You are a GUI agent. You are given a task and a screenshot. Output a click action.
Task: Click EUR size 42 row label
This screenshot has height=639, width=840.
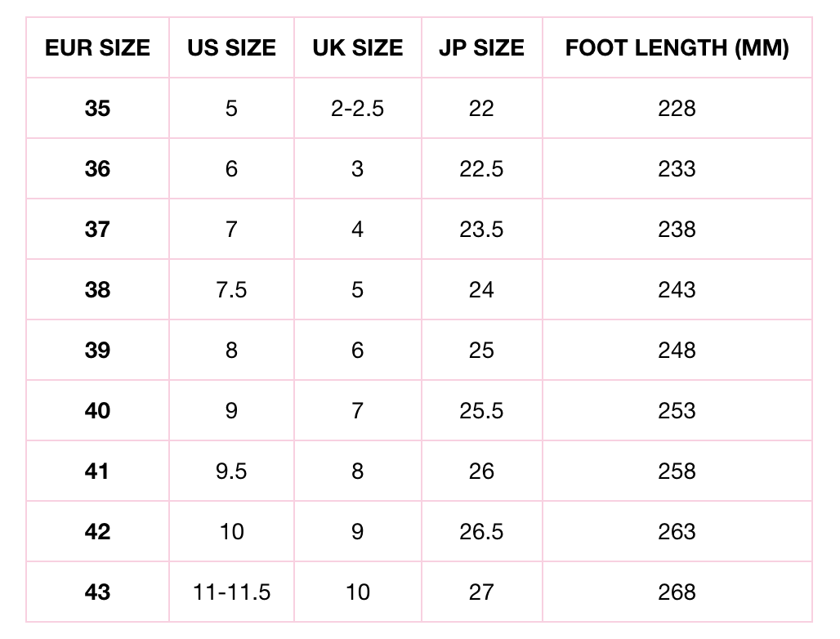click(x=97, y=531)
